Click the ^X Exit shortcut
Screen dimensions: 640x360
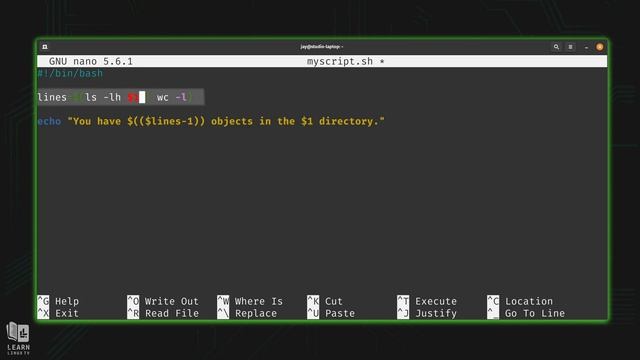pos(58,313)
